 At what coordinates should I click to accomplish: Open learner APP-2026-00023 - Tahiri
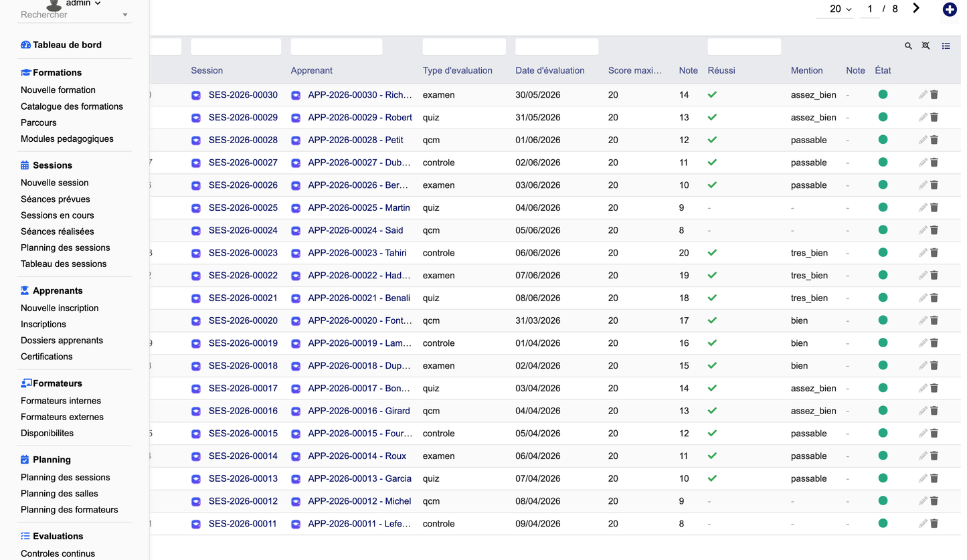click(357, 253)
